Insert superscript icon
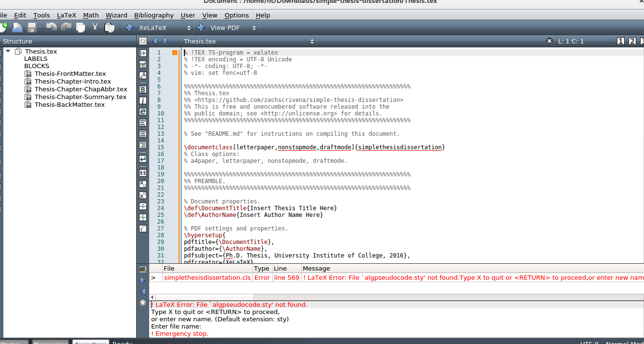Viewport: 644px width, 344px height. [x=143, y=195]
